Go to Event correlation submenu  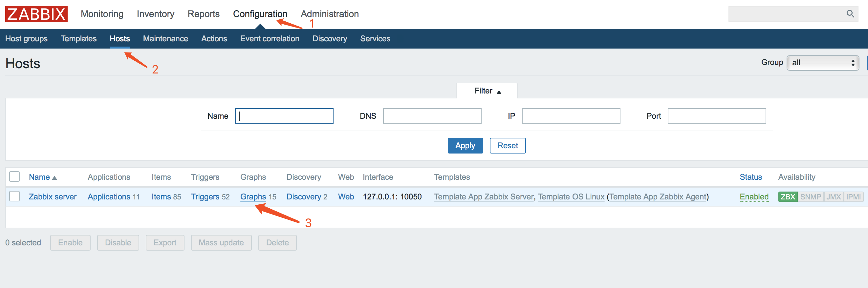270,39
